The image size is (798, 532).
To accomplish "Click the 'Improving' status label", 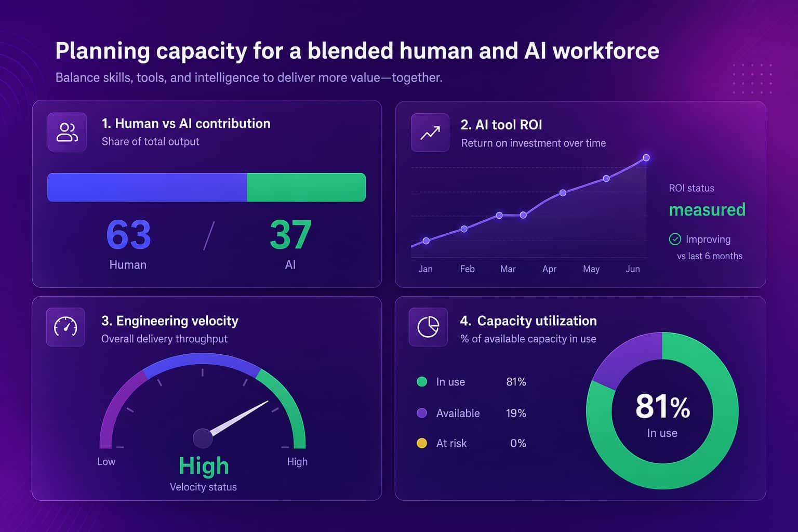I will [x=708, y=240].
